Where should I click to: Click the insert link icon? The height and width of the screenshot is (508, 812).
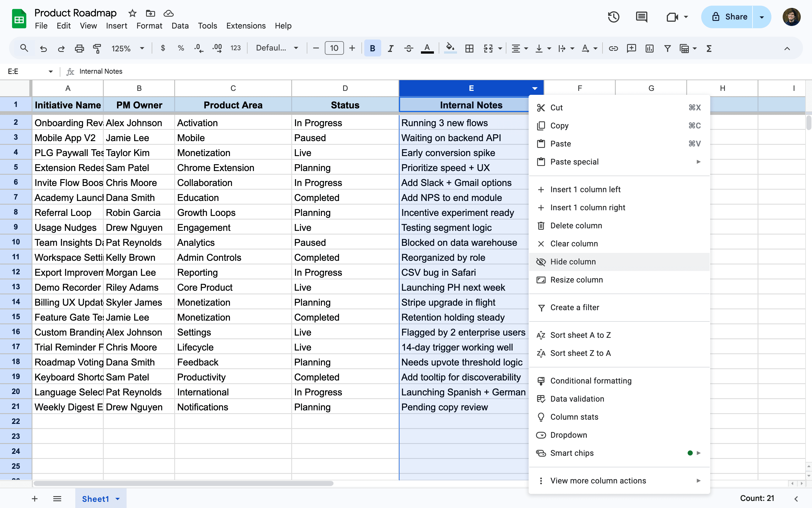pyautogui.click(x=613, y=49)
